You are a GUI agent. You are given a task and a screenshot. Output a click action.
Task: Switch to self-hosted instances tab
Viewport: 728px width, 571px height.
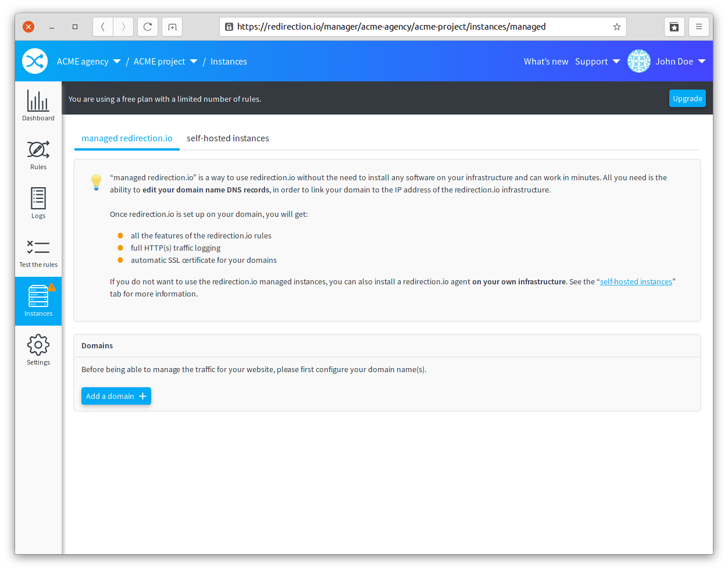pyautogui.click(x=228, y=138)
